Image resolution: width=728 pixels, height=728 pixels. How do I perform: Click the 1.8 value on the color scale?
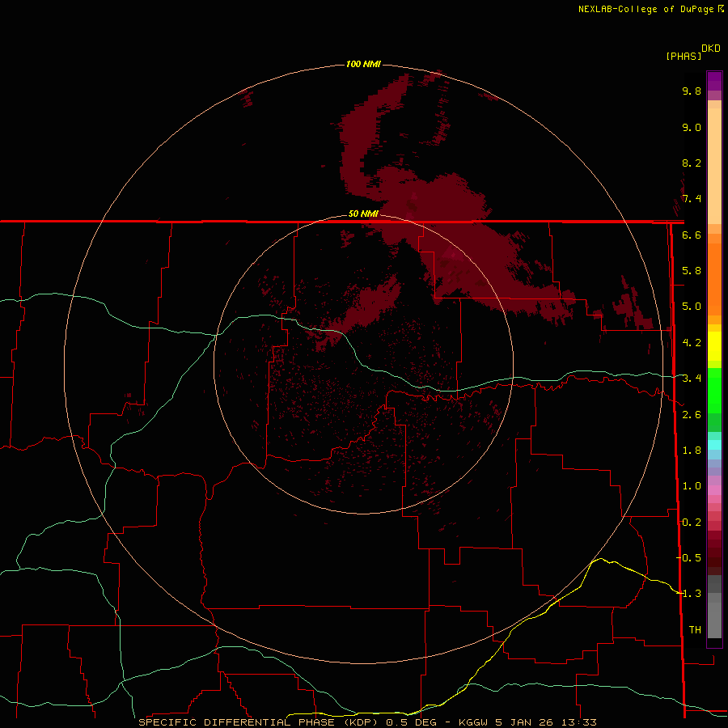click(x=692, y=451)
